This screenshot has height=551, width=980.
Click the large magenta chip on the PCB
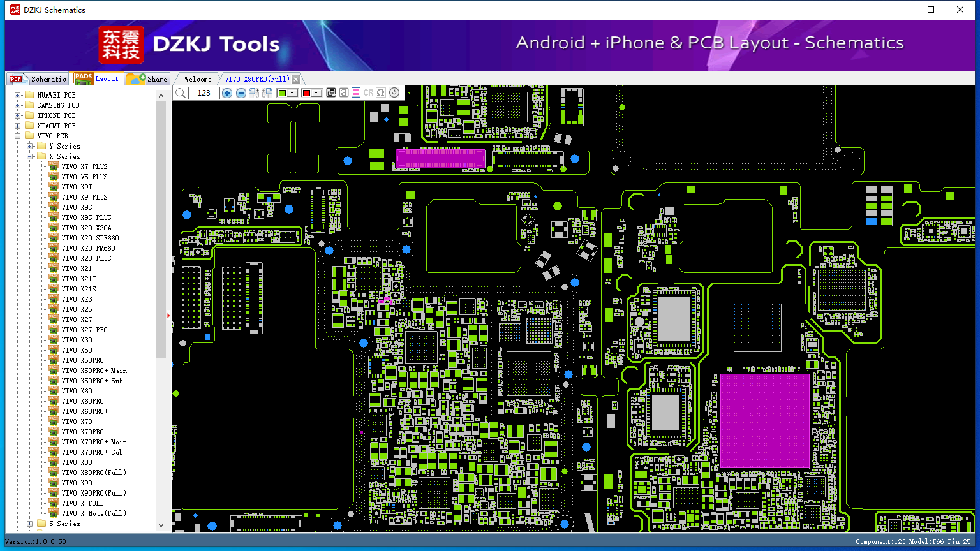[764, 421]
